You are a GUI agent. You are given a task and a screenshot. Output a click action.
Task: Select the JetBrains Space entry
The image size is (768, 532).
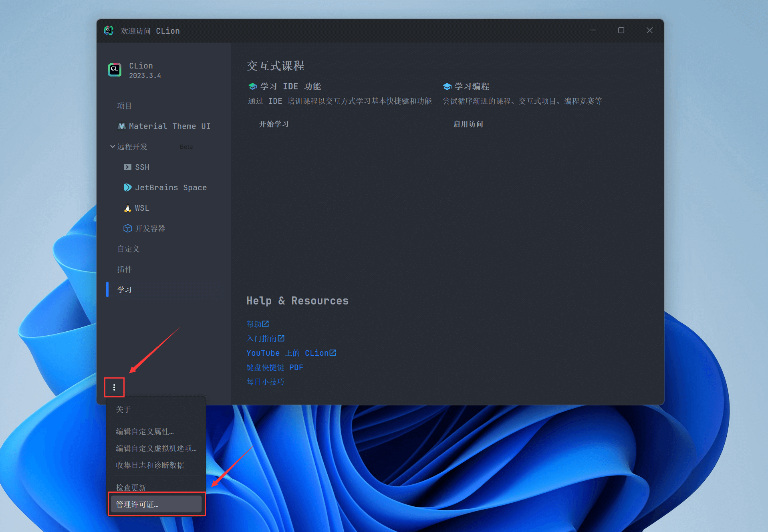[x=171, y=187]
